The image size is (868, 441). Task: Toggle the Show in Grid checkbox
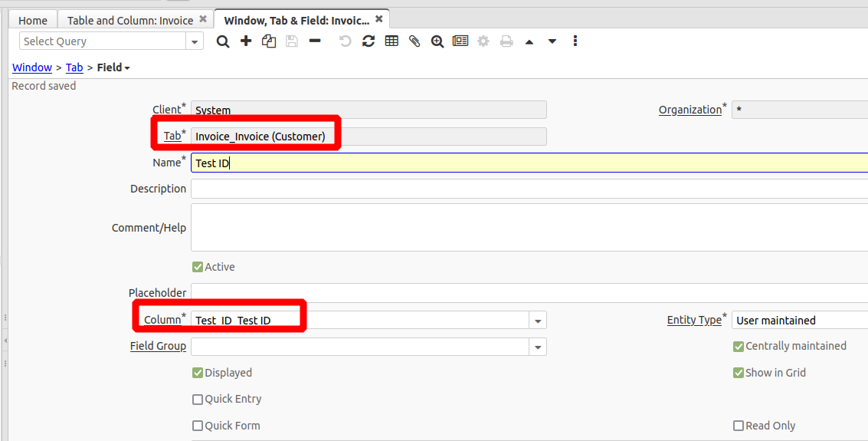(739, 374)
